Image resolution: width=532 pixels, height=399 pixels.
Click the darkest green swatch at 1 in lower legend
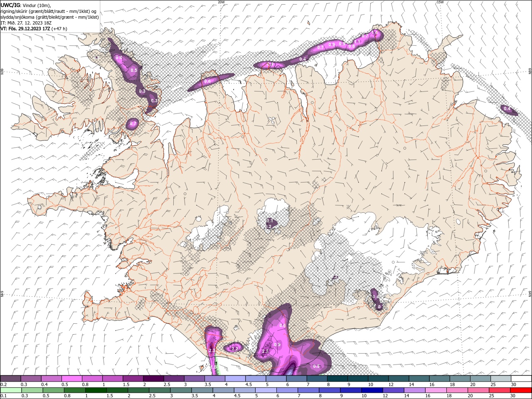click(96, 390)
